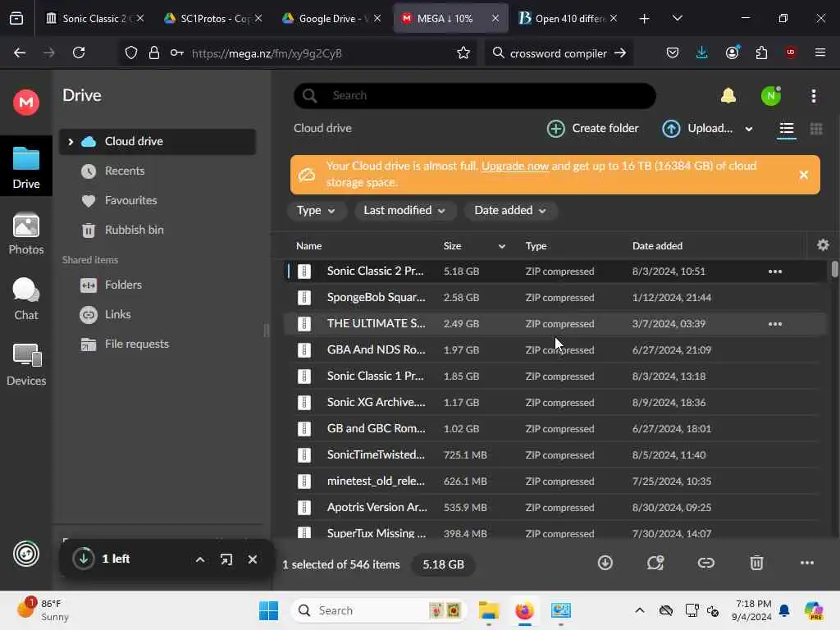Open options for Sonic Classic 2 row
The image size is (840, 630).
tap(774, 271)
